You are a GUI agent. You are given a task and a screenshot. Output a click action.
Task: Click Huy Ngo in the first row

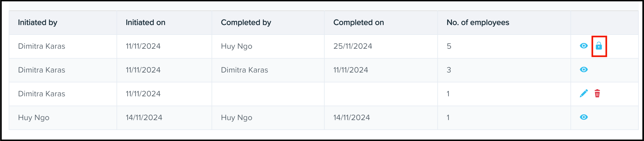pyautogui.click(x=237, y=46)
